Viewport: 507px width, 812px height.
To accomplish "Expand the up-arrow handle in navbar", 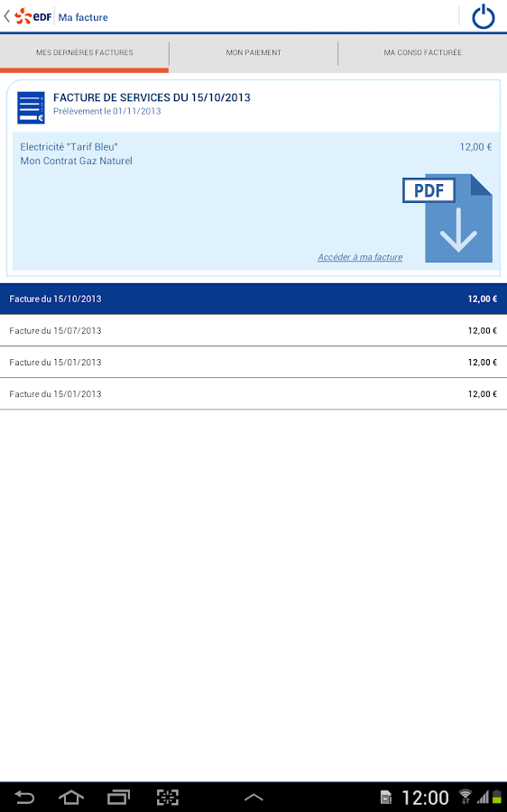I will pyautogui.click(x=253, y=797).
